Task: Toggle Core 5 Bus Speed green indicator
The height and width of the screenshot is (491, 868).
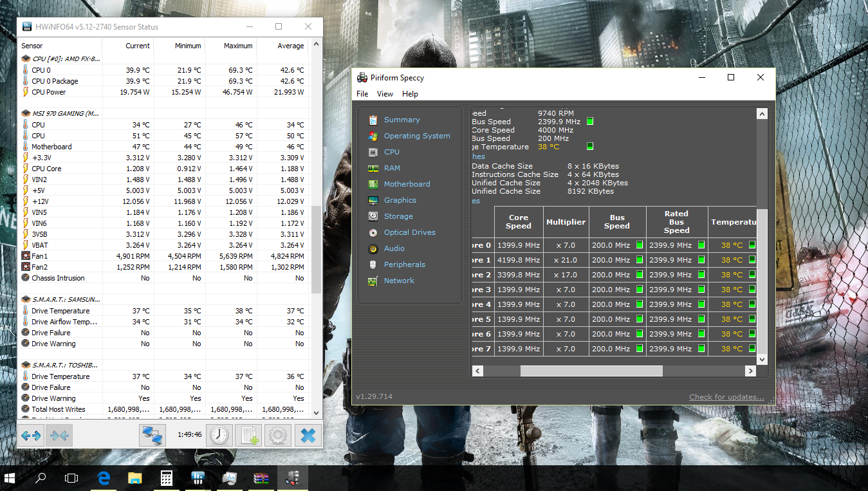Action: tap(640, 319)
